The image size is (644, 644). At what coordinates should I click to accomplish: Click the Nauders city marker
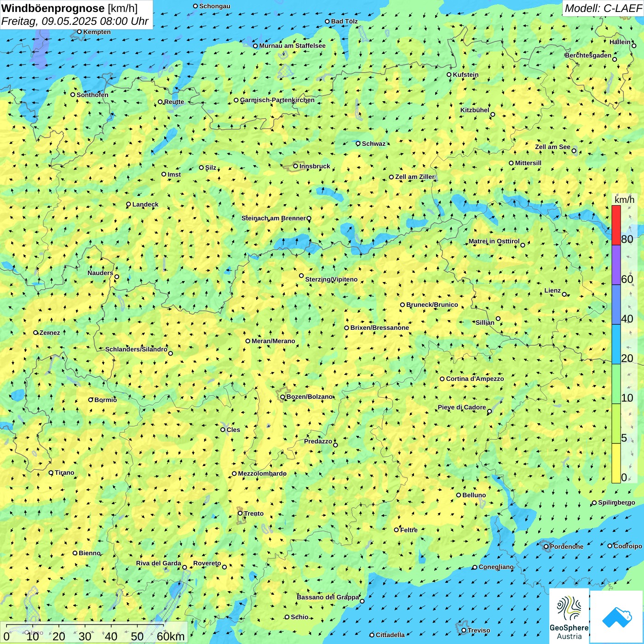[117, 276]
